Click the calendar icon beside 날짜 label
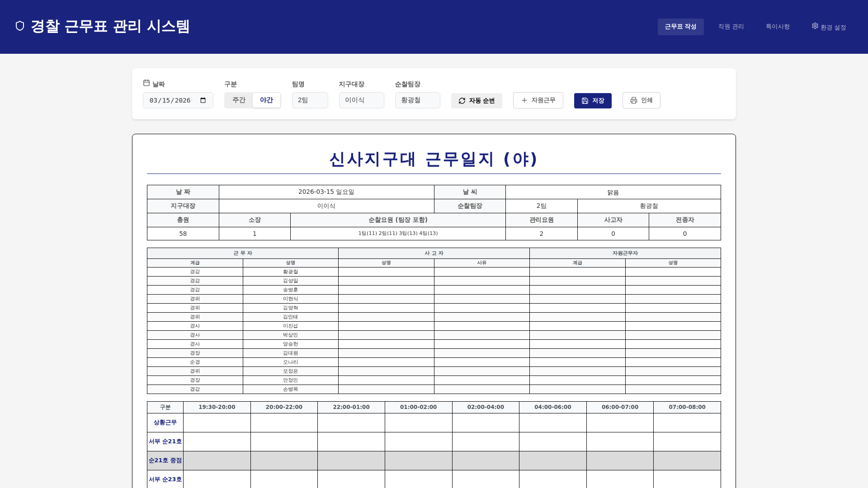 point(146,83)
